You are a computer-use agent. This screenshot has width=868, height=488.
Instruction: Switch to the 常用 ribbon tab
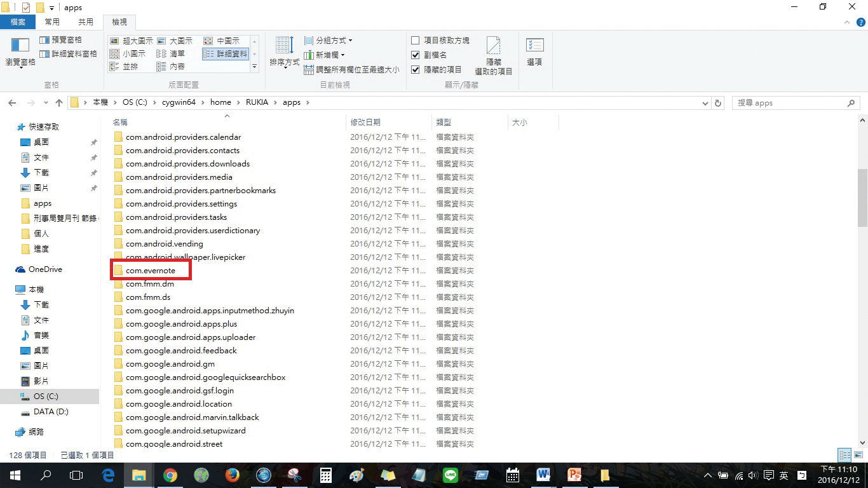point(52,22)
